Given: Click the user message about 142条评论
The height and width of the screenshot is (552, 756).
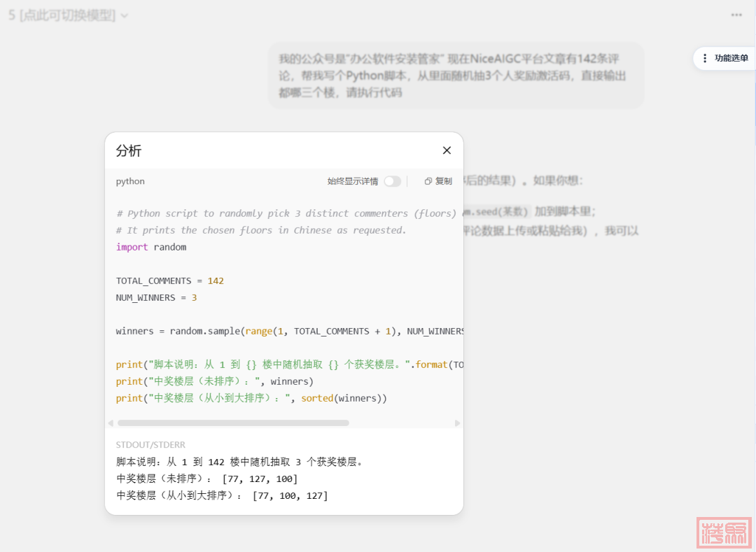Looking at the screenshot, I should click(455, 75).
